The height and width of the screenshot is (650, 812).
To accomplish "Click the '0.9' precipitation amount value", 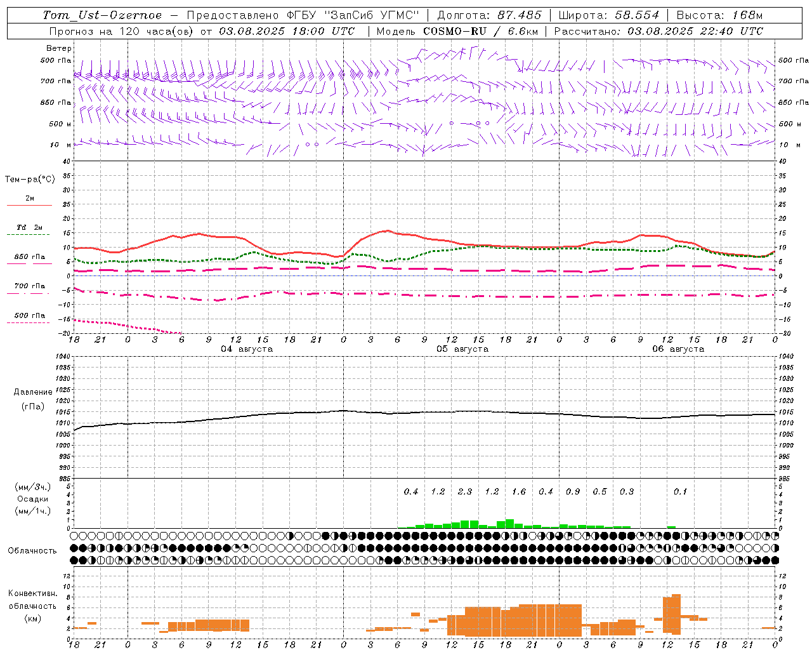I will (x=573, y=492).
